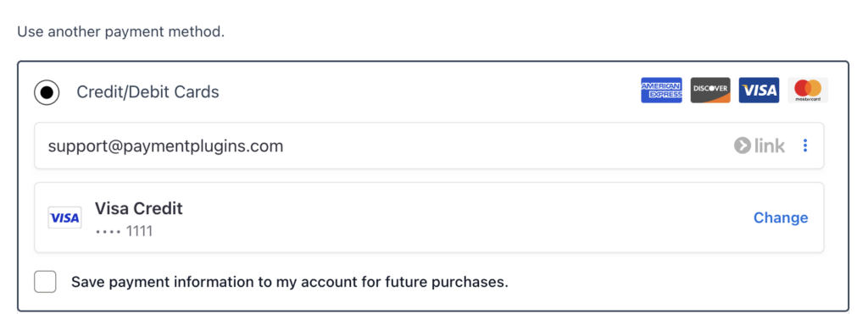This screenshot has height=314, width=868.
Task: Click empty space in the email Link field
Action: coord(498,146)
